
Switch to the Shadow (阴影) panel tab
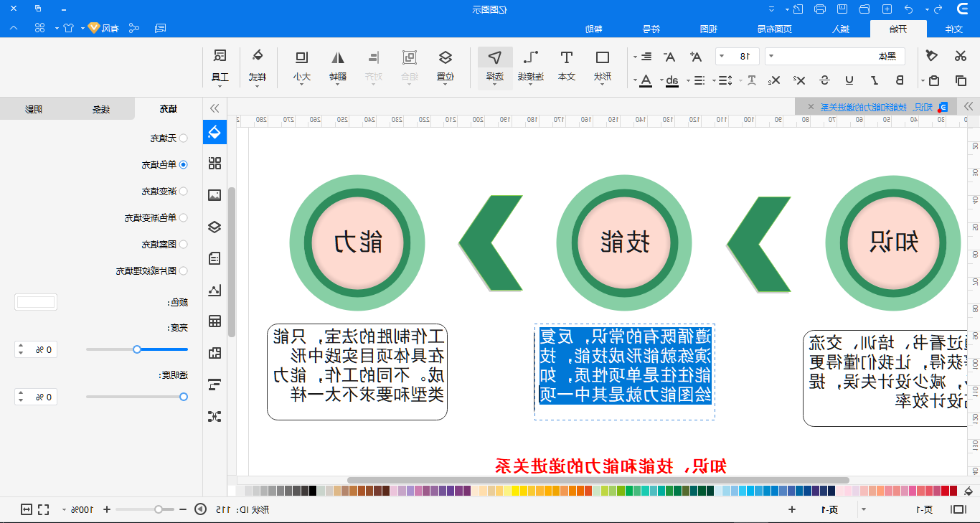(34, 109)
